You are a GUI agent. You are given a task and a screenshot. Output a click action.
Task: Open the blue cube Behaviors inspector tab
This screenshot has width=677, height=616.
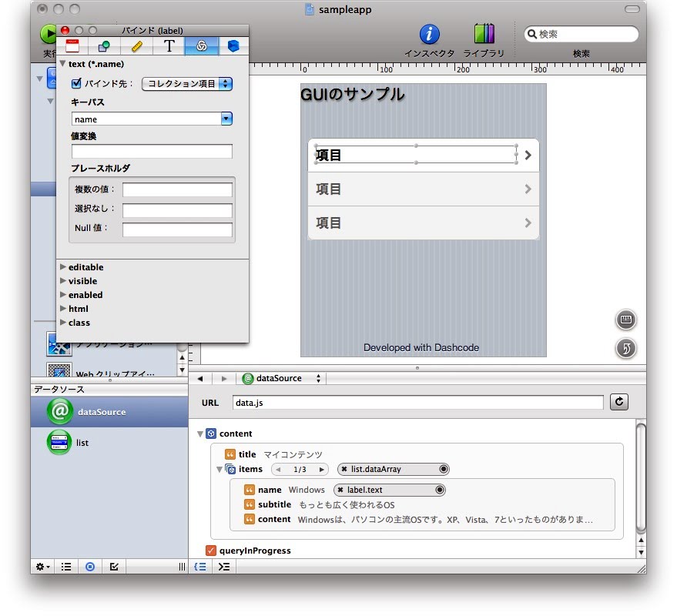(x=233, y=46)
